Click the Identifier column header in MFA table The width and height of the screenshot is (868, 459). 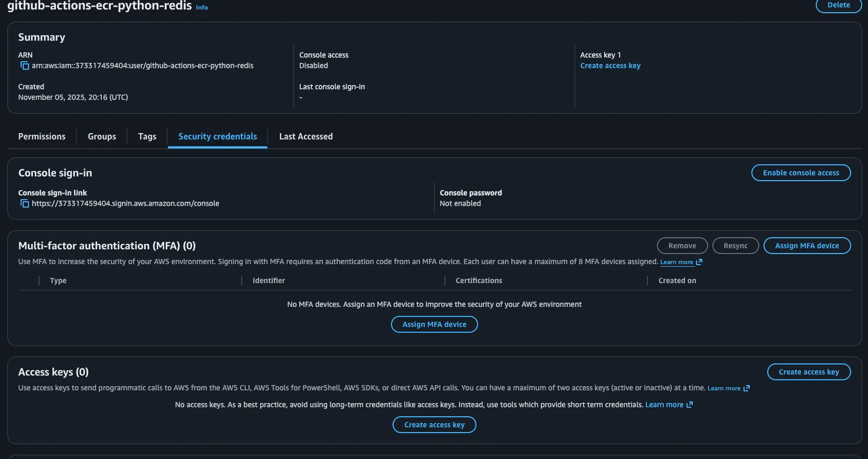(269, 280)
